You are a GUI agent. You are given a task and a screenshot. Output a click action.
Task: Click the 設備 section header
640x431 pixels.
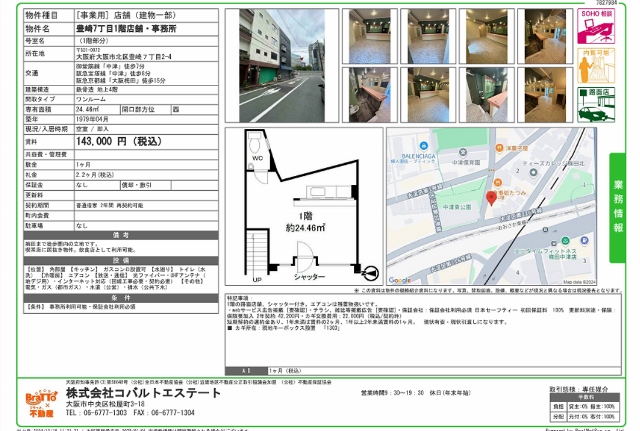tap(121, 260)
